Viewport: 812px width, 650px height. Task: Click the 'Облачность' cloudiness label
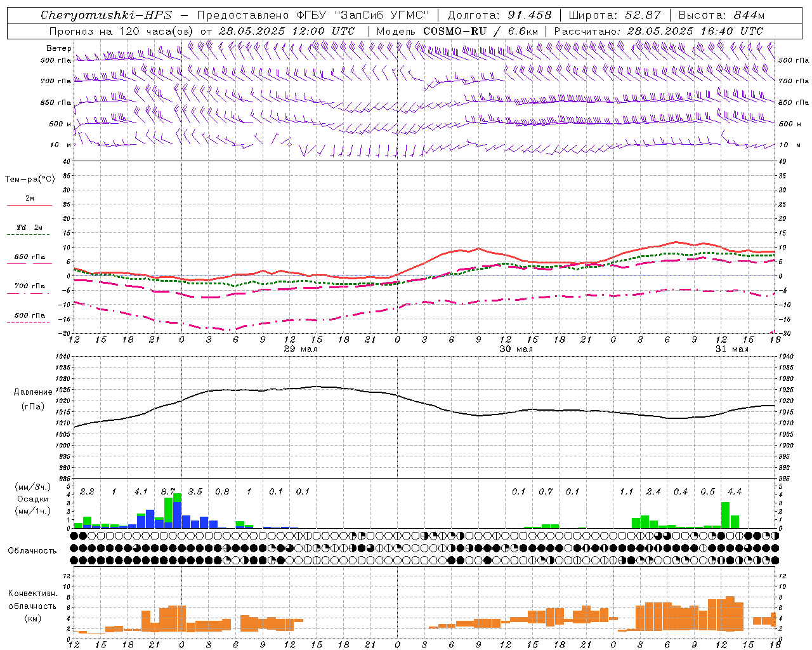32,550
